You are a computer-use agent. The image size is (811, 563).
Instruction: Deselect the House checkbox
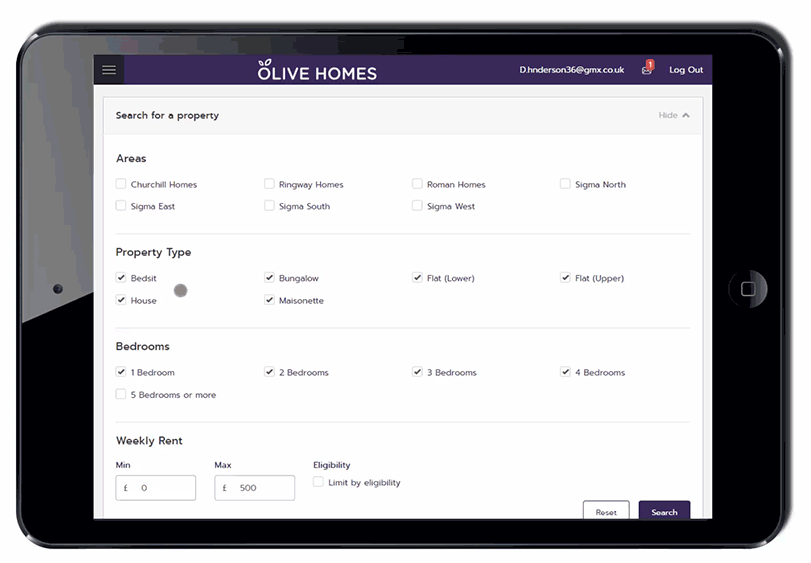pyautogui.click(x=121, y=300)
